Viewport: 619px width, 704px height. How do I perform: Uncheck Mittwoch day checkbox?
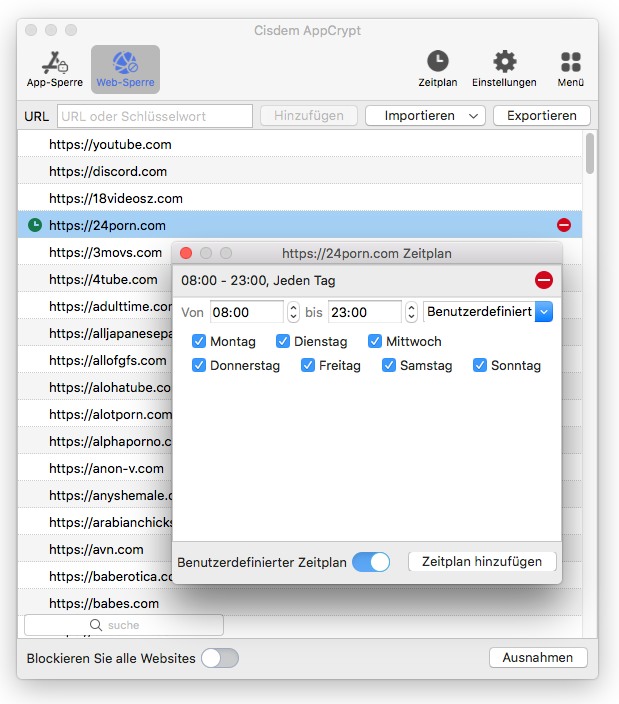pyautogui.click(x=374, y=341)
